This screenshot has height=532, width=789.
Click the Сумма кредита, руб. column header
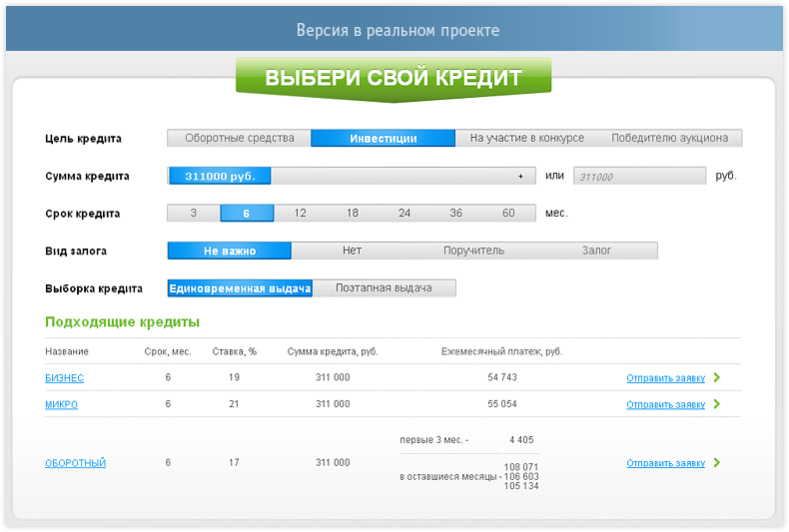click(x=333, y=351)
